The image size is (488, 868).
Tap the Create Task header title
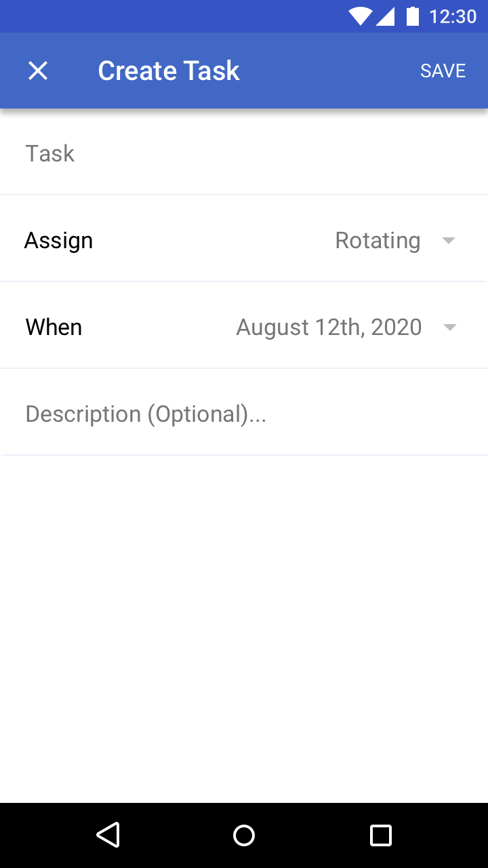(x=169, y=71)
